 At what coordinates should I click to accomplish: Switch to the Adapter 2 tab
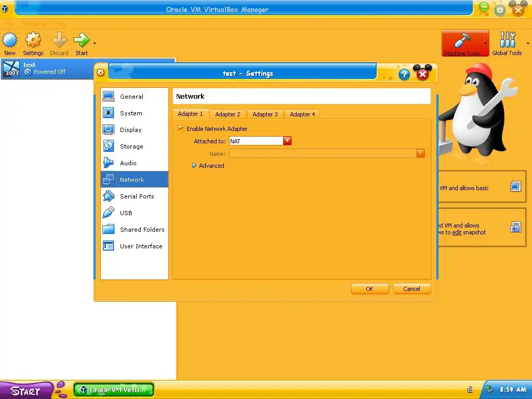point(228,114)
